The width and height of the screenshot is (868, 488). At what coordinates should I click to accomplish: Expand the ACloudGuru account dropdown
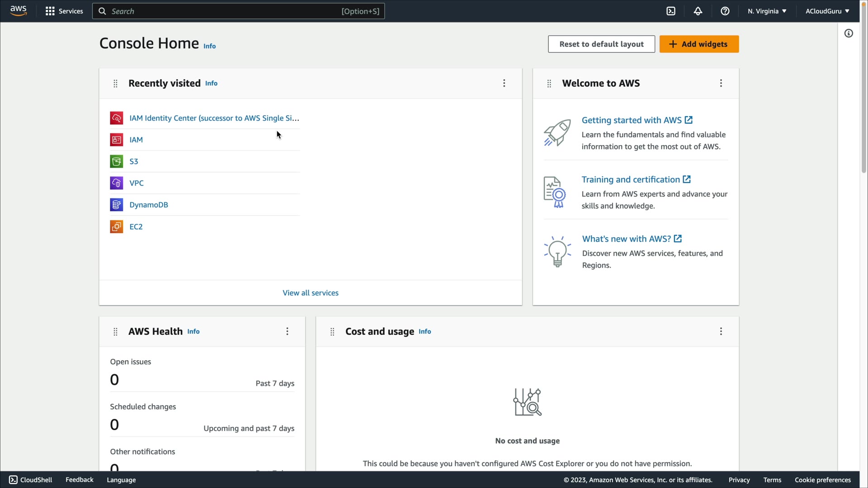pyautogui.click(x=827, y=11)
